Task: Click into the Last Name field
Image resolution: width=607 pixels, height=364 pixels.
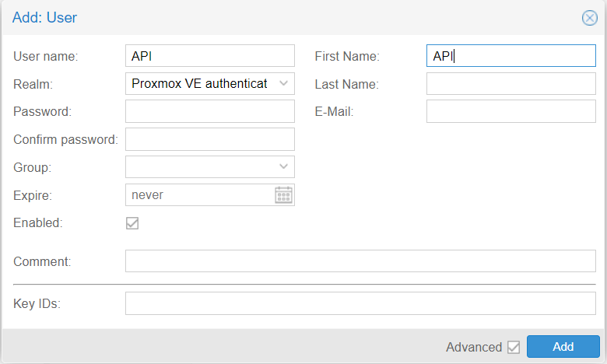Action: (x=511, y=83)
